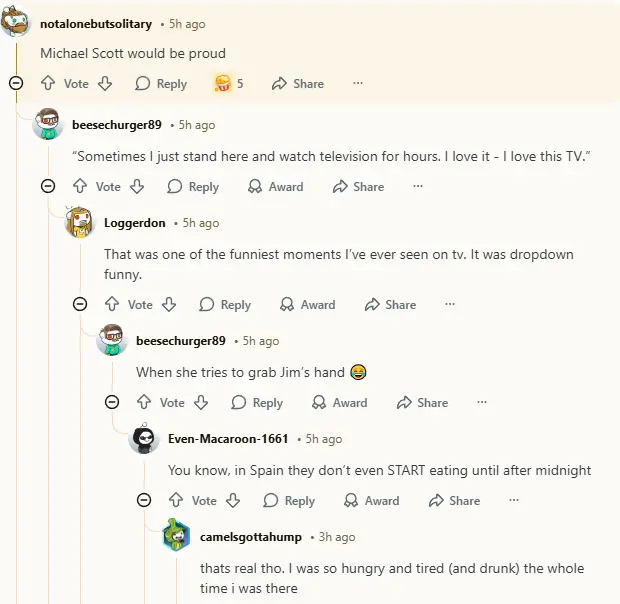Upvote beesechurger89's TV quote comment
Viewport: 620px width, 604px height.
pos(80,186)
